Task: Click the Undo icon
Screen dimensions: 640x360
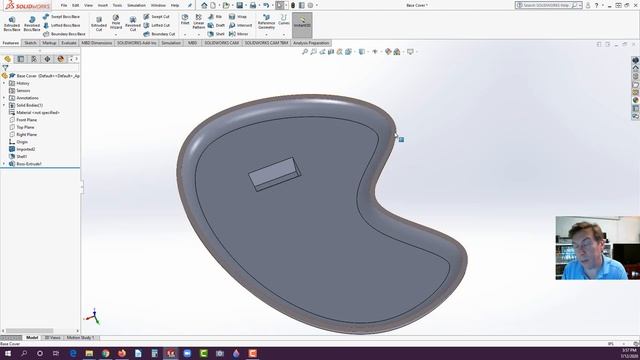Action: pyautogui.click(x=266, y=5)
